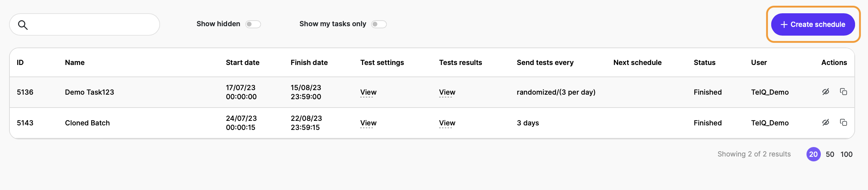
Task: Toggle the Show hidden switch
Action: click(253, 24)
